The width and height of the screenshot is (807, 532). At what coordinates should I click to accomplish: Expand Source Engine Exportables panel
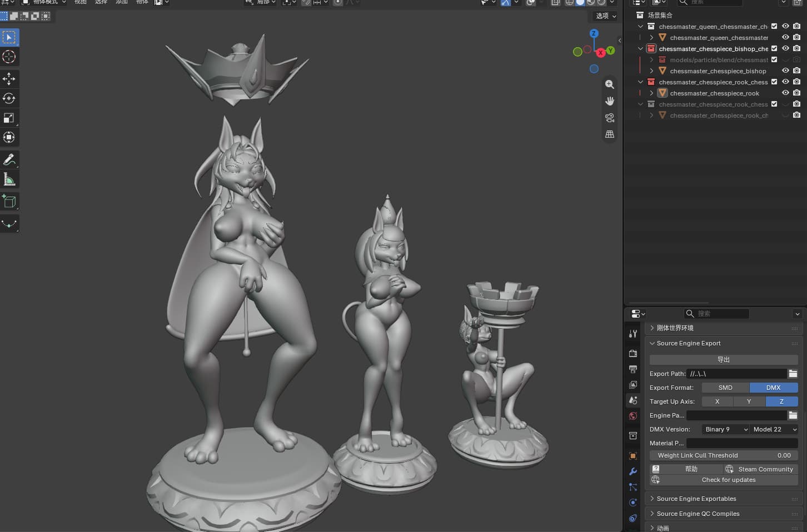click(x=723, y=499)
